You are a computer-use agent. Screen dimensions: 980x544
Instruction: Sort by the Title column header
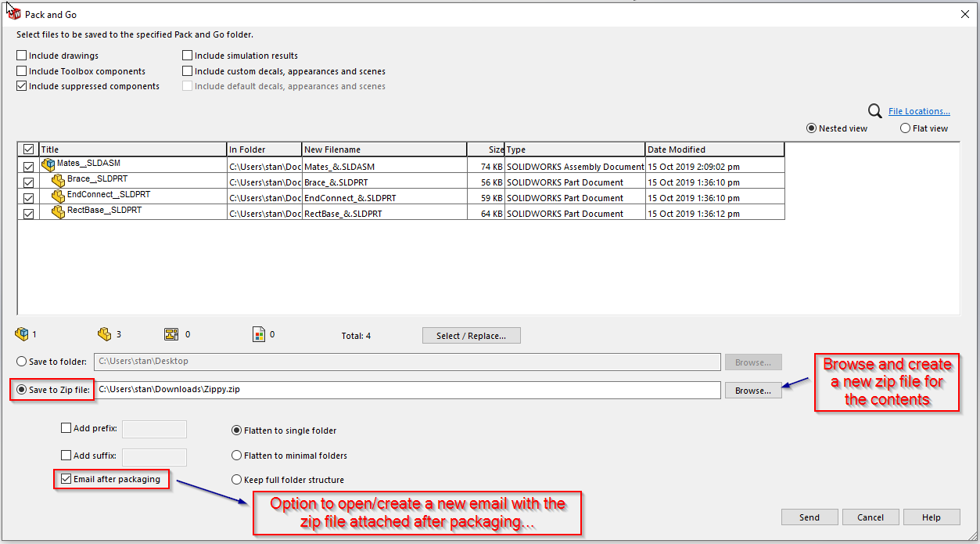click(x=133, y=150)
